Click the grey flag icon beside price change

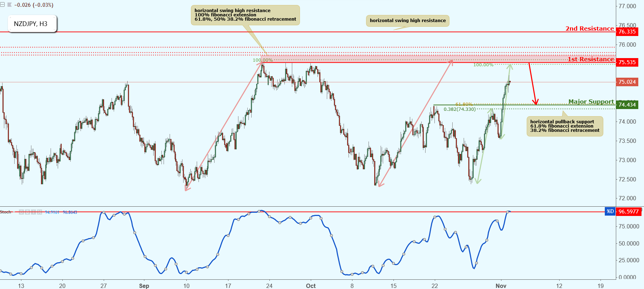tap(9, 5)
